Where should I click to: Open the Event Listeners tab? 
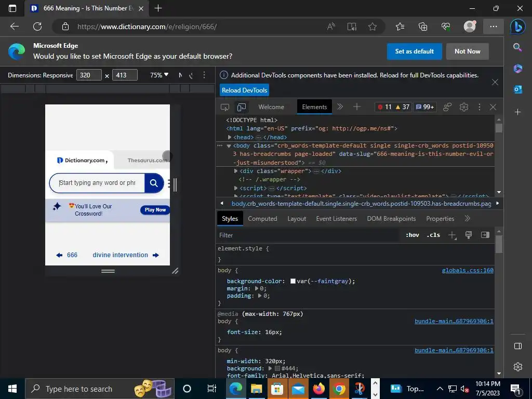tap(336, 219)
